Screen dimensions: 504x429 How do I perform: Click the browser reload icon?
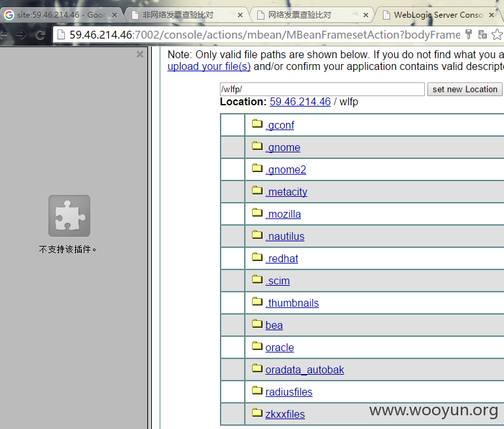pos(40,35)
